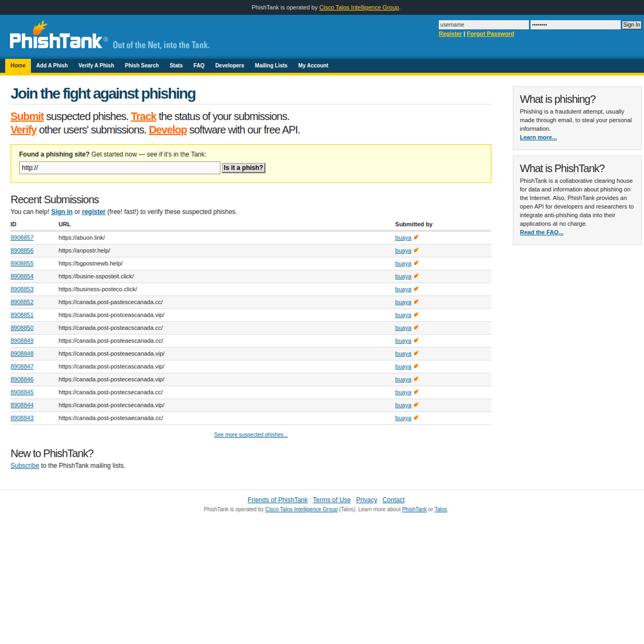Open Mailing Lists page
Screen dimensions: 644x644
point(271,66)
